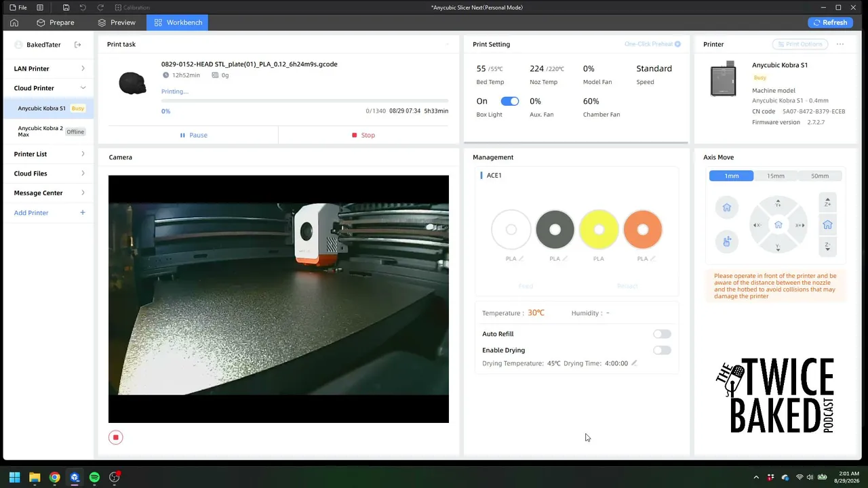The image size is (868, 488).
Task: Open the File menu
Action: (18, 7)
